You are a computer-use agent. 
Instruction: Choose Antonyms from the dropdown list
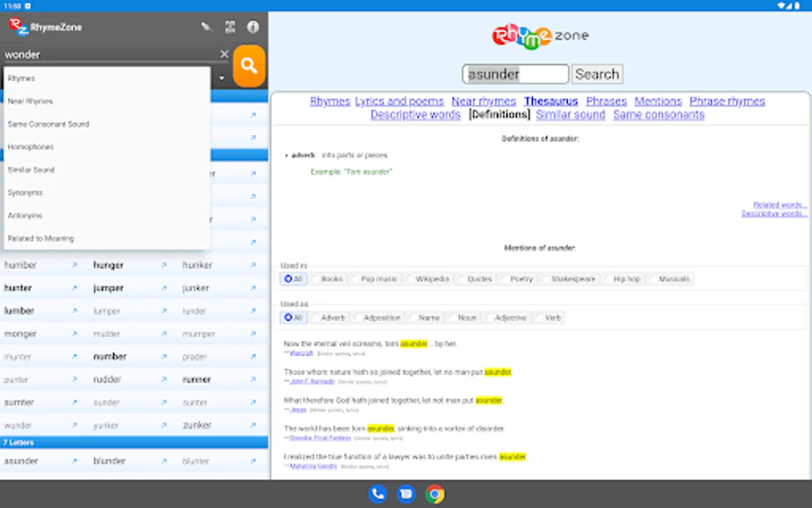107,216
